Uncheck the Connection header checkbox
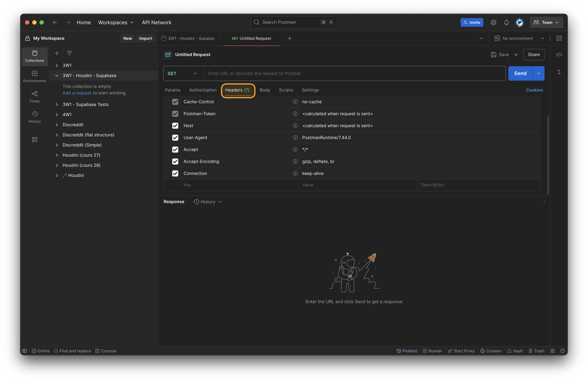The image size is (588, 382). (x=175, y=173)
